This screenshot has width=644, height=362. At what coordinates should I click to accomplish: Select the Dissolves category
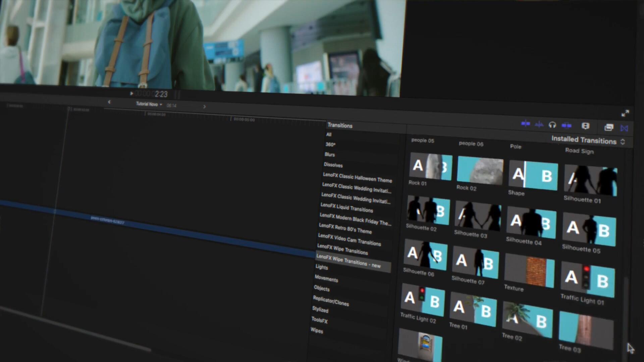point(333,165)
